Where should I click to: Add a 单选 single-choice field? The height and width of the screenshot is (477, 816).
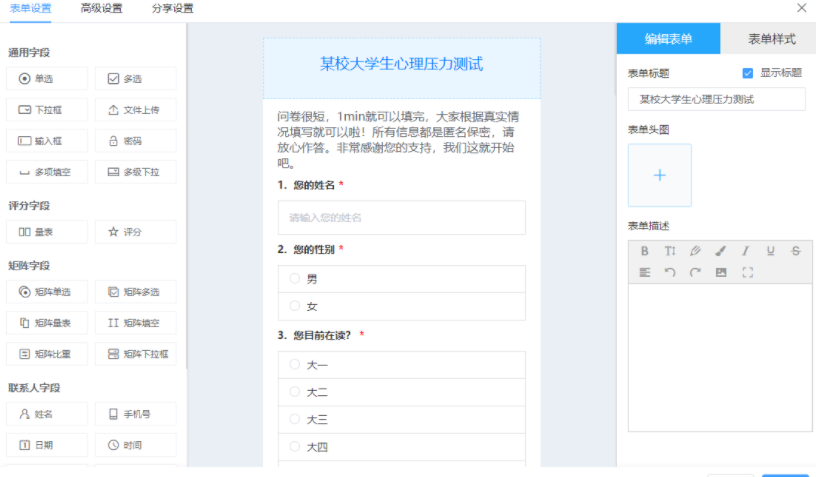(47, 79)
